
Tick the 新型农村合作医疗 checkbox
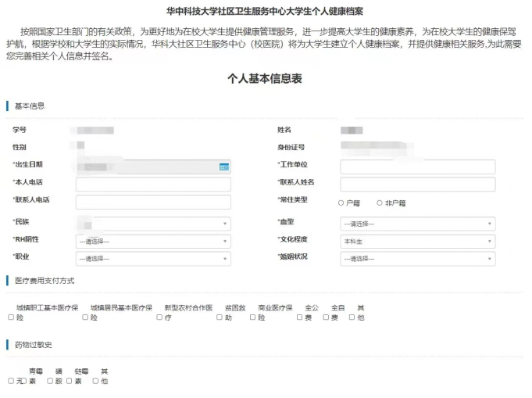(x=159, y=317)
